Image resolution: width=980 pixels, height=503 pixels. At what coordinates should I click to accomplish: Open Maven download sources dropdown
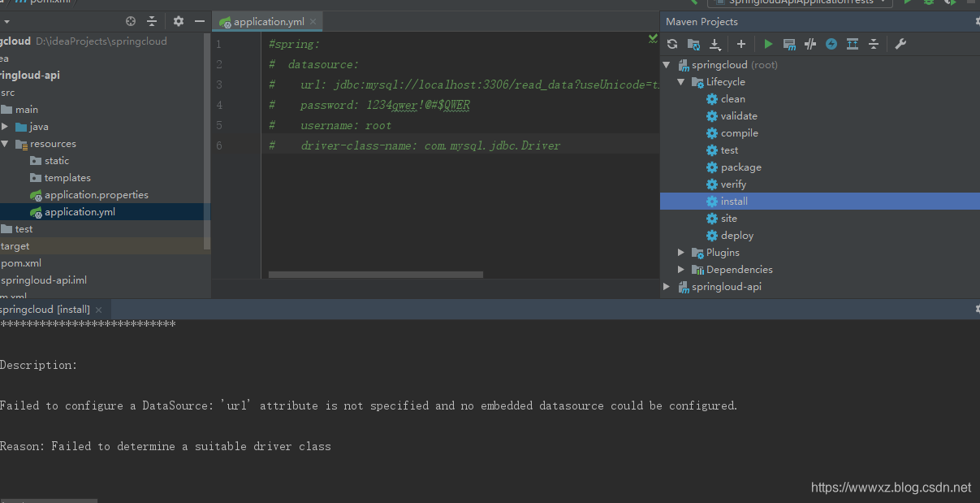(715, 44)
